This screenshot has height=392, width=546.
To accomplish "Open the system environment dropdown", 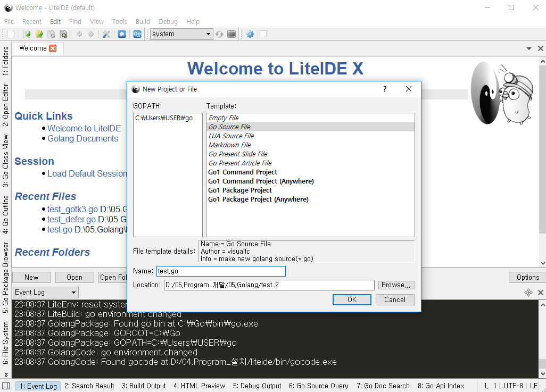I will [181, 34].
